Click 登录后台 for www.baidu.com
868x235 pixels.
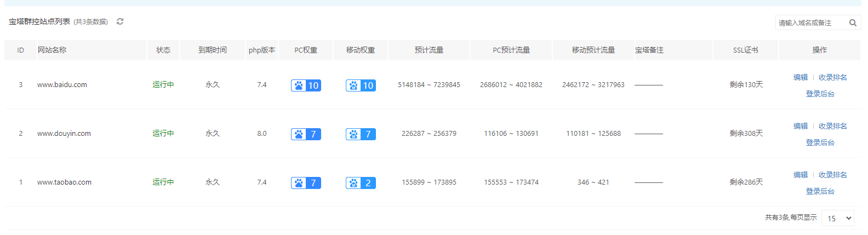[x=820, y=94]
